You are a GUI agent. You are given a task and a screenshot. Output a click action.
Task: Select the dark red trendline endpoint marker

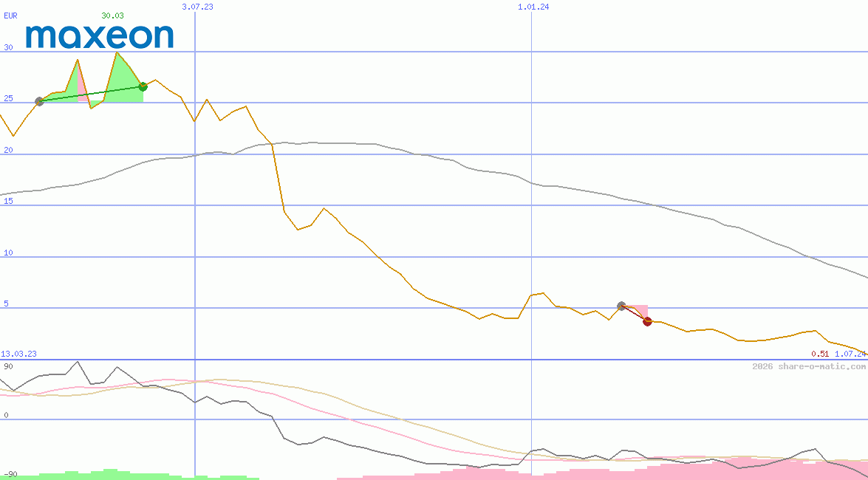(x=648, y=321)
